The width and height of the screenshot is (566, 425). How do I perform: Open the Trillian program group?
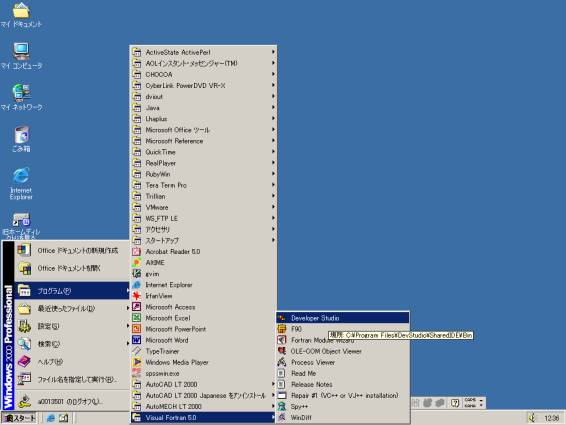point(203,196)
